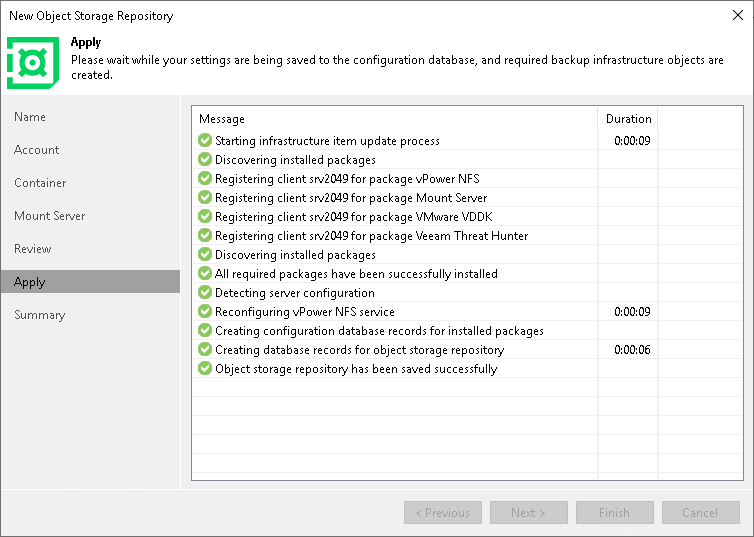Click duration 0:00:06 for Creating database records
Screen dimensions: 754x537
pos(632,350)
